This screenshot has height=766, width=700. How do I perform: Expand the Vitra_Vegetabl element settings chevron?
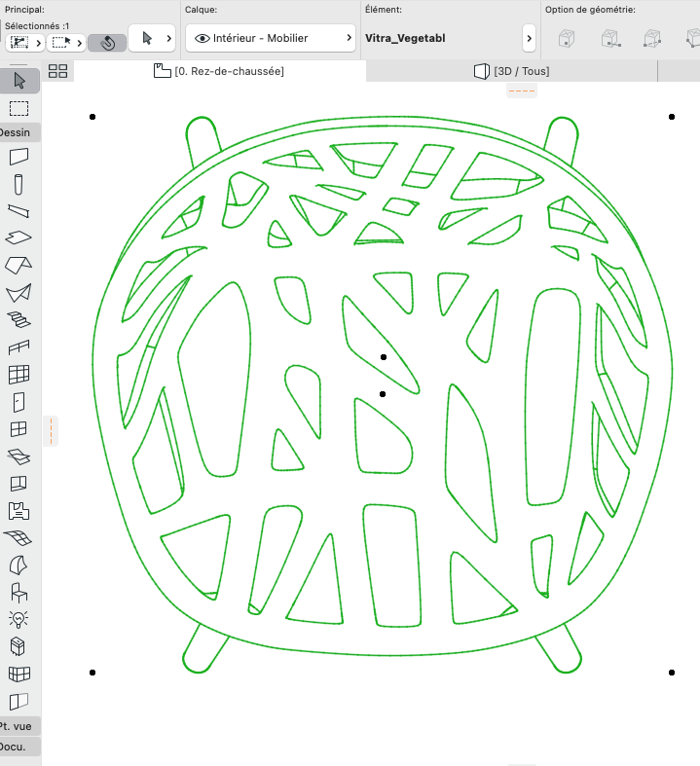pos(529,38)
